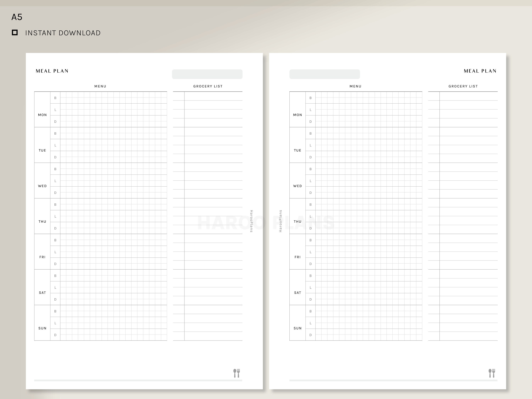This screenshot has width=532, height=399.
Task: Click vertical HarooPlans text on right page
Action: 280,221
